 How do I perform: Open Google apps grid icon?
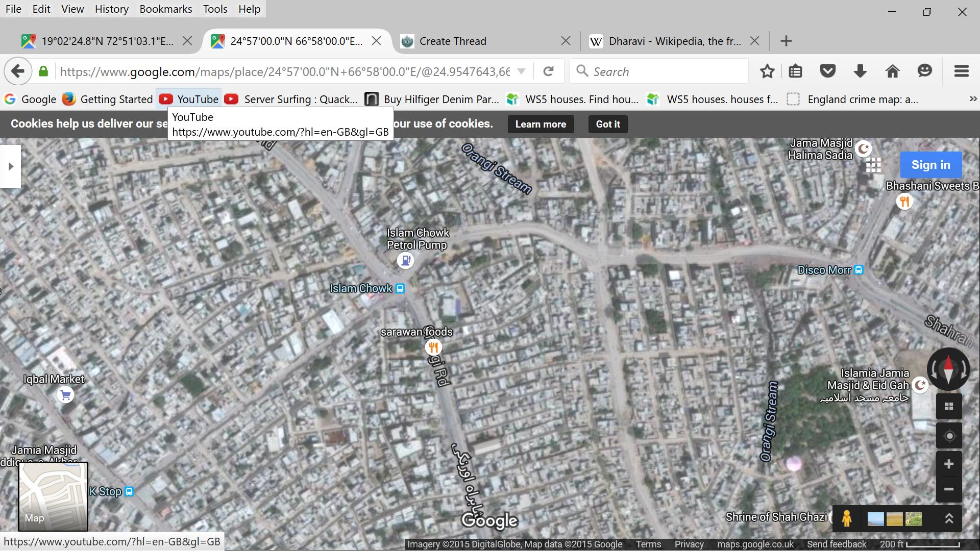pos(873,165)
